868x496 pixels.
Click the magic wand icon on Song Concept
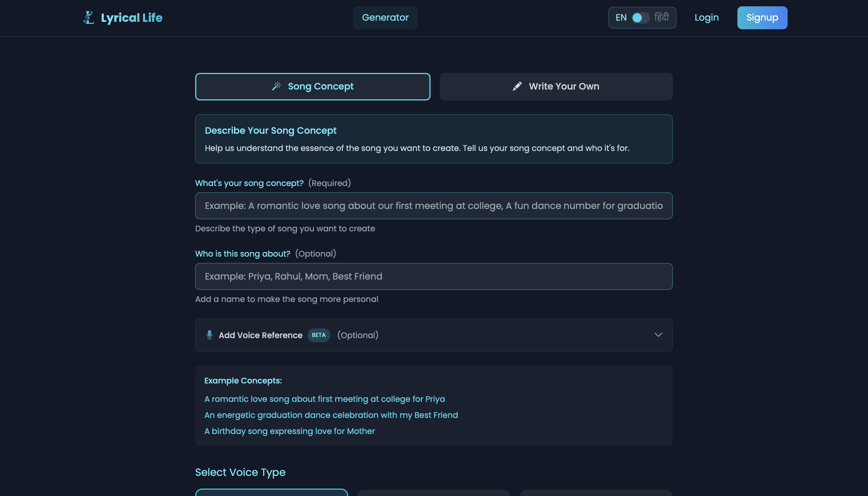(x=277, y=86)
